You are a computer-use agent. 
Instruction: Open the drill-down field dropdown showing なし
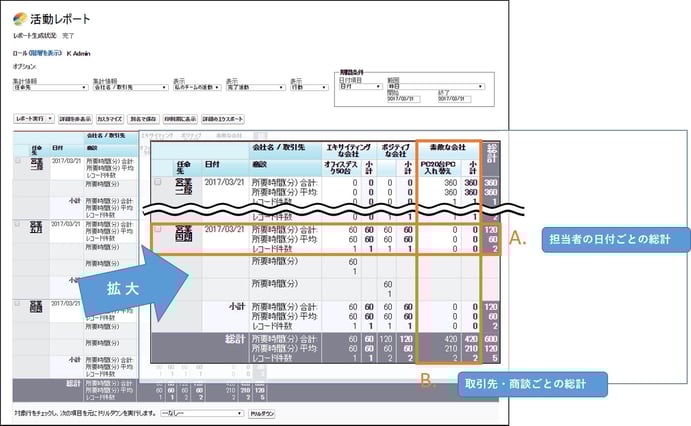pyautogui.click(x=202, y=413)
